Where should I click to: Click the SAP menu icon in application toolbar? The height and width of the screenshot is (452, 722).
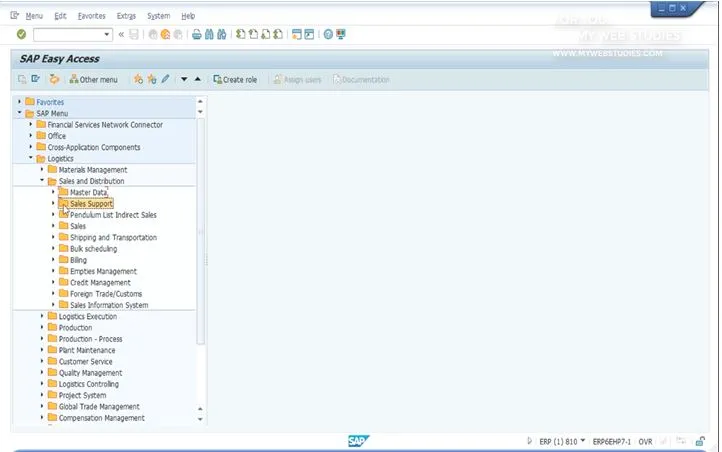tap(35, 79)
